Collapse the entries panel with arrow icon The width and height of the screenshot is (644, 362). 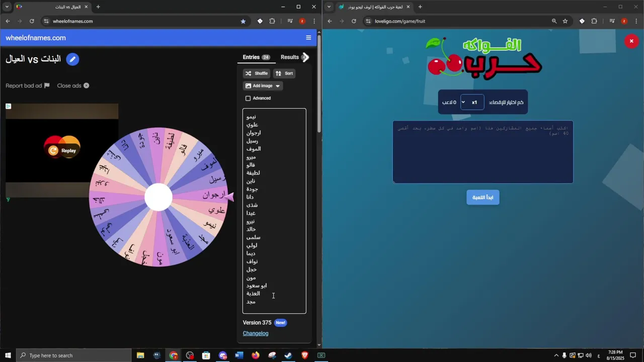tap(305, 57)
